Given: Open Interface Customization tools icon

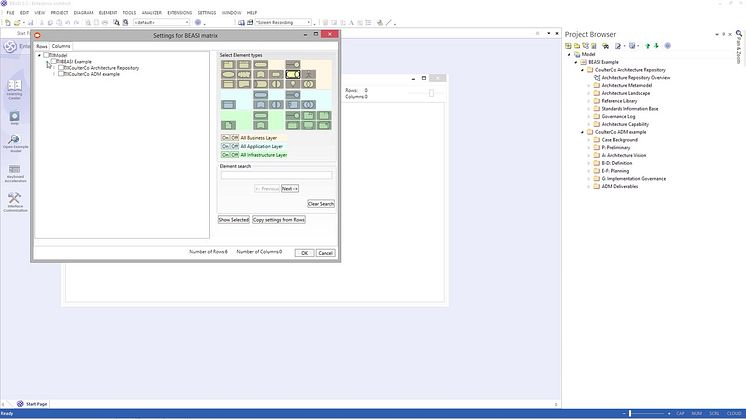Looking at the screenshot, I should [x=15, y=202].
